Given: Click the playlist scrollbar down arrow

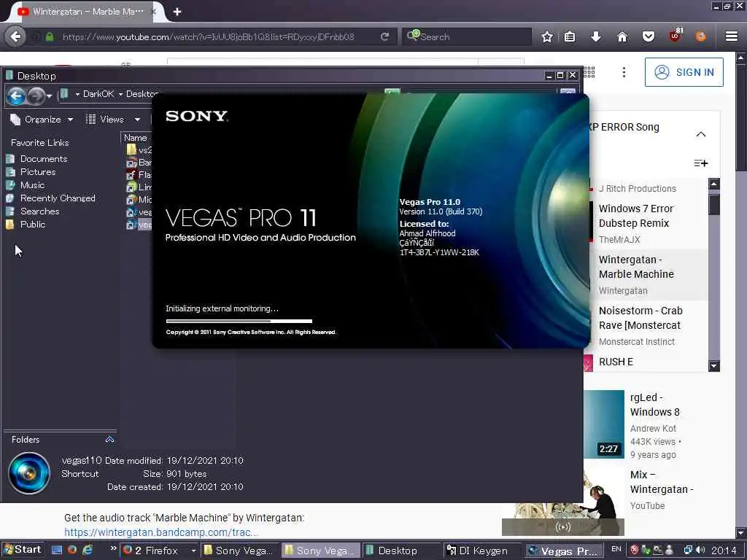Looking at the screenshot, I should click(713, 366).
